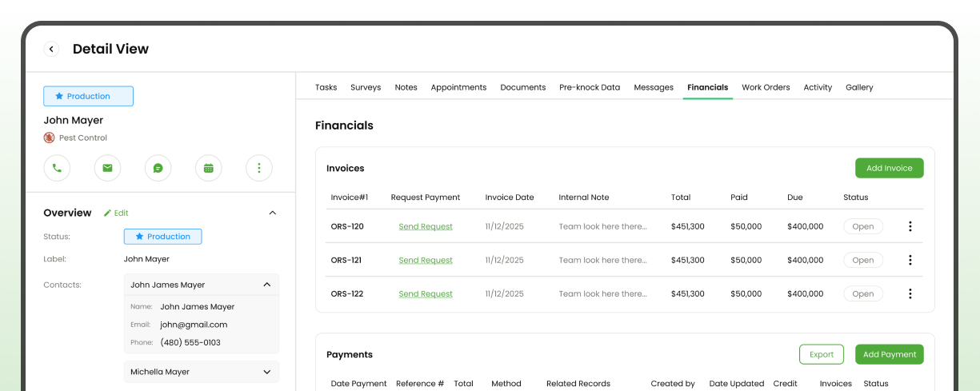Screen dimensions: 980x391
Task: Open the Documents tab
Action: (523, 87)
